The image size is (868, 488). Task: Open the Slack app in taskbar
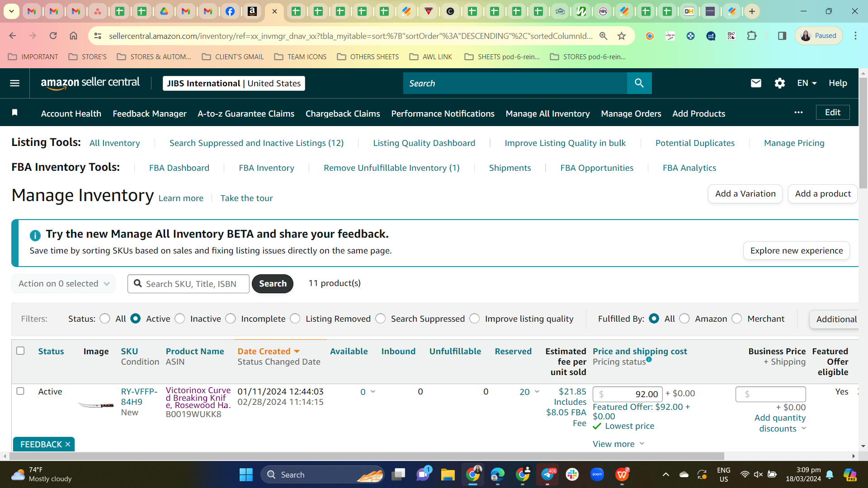(x=572, y=474)
